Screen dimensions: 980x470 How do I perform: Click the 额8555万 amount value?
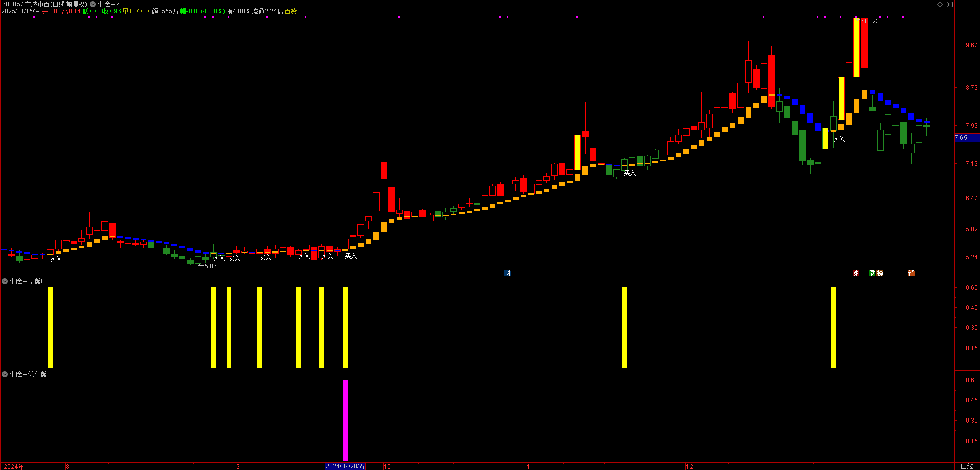pos(165,11)
